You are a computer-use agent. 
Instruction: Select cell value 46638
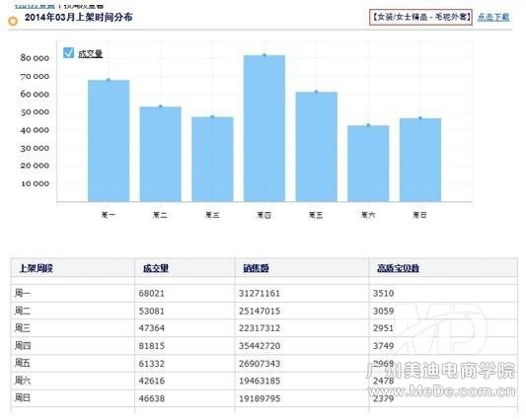pos(152,398)
